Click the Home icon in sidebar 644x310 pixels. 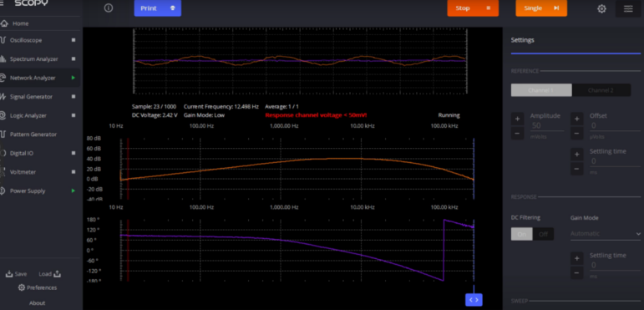[4, 23]
